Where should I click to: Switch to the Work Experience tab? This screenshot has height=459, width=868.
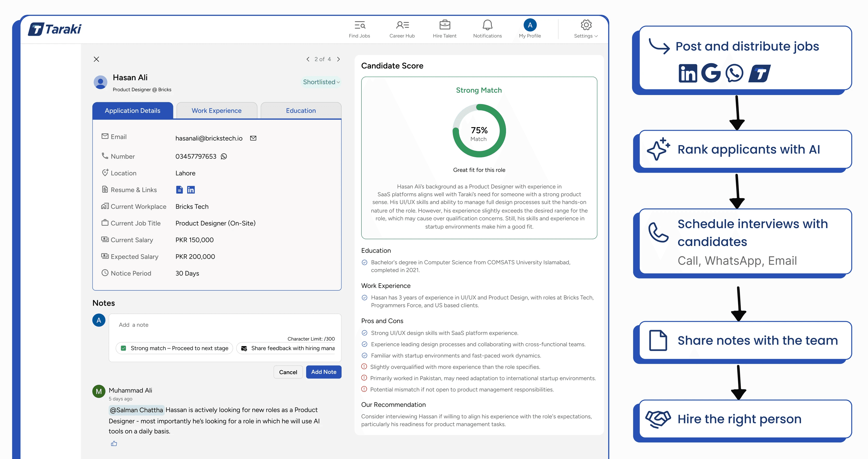click(216, 111)
